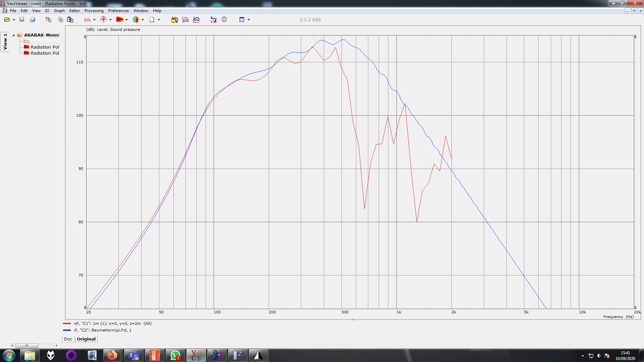The height and width of the screenshot is (362, 644).
Task: Open the Graph menu
Action: point(59,11)
